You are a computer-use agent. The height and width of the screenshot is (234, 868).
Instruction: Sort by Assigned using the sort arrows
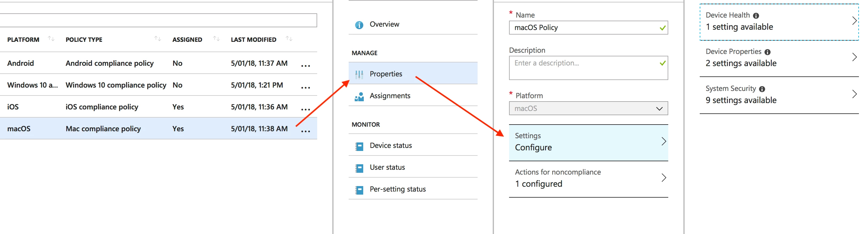(x=216, y=38)
